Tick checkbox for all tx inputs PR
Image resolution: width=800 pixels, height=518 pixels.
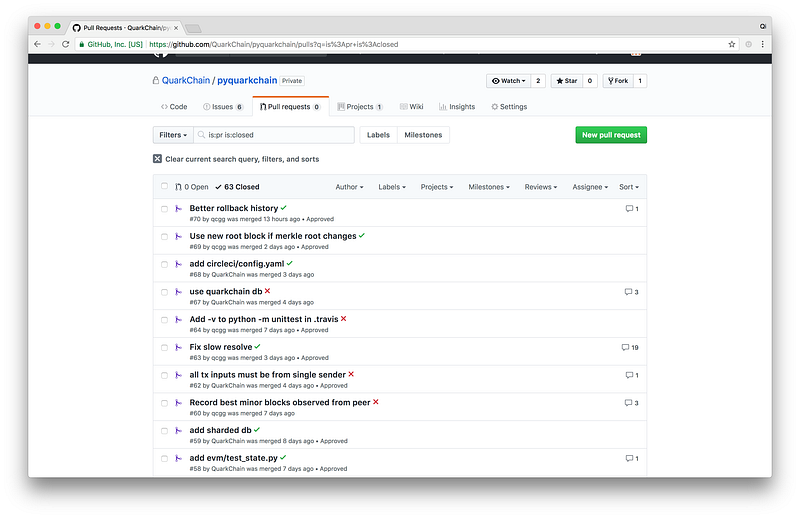pos(164,376)
